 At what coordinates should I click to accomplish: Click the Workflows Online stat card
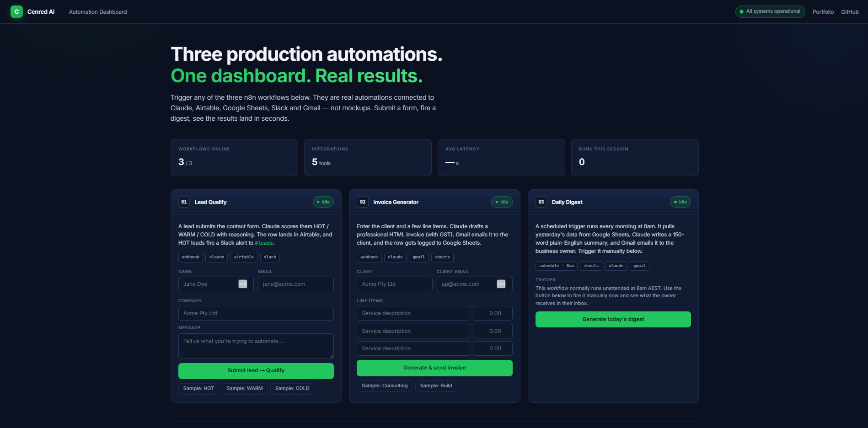click(234, 158)
